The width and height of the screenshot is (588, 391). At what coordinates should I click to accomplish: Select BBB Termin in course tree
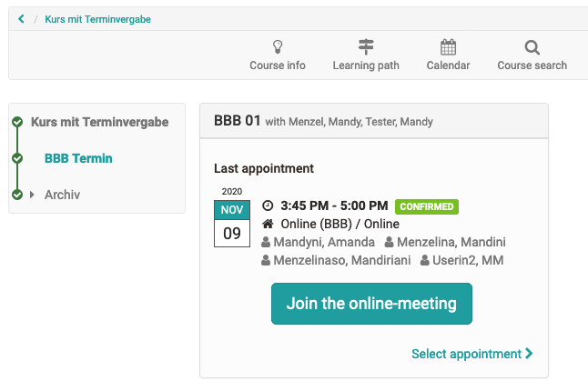point(78,158)
